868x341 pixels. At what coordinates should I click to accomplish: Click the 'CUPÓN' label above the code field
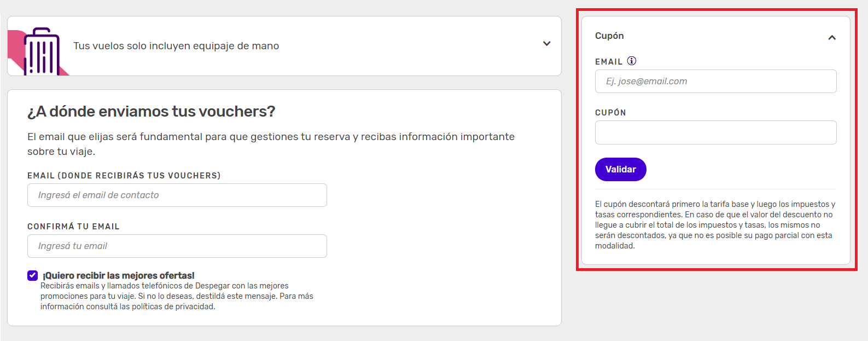pos(610,113)
